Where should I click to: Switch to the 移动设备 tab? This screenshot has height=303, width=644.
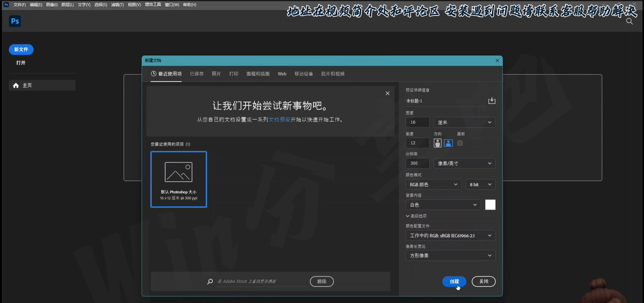(303, 74)
